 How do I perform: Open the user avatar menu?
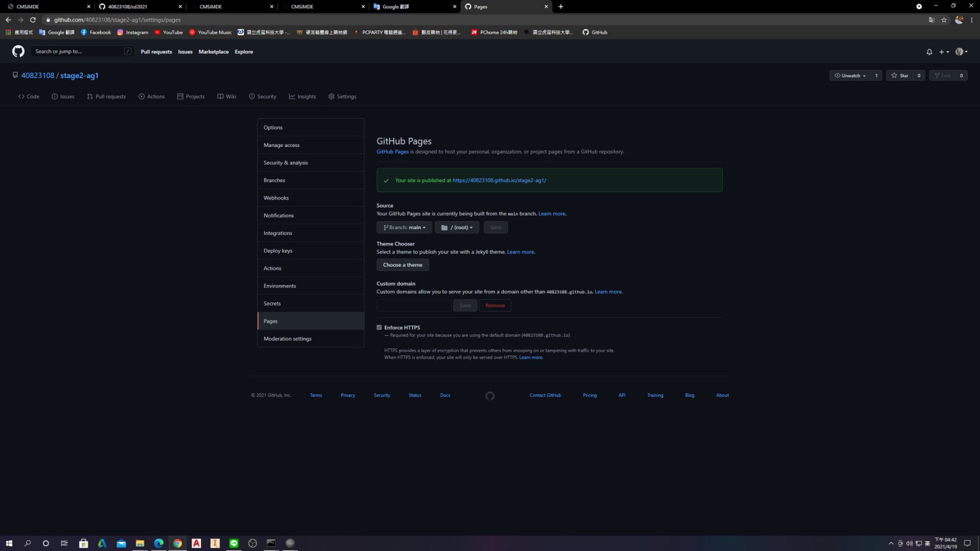961,52
